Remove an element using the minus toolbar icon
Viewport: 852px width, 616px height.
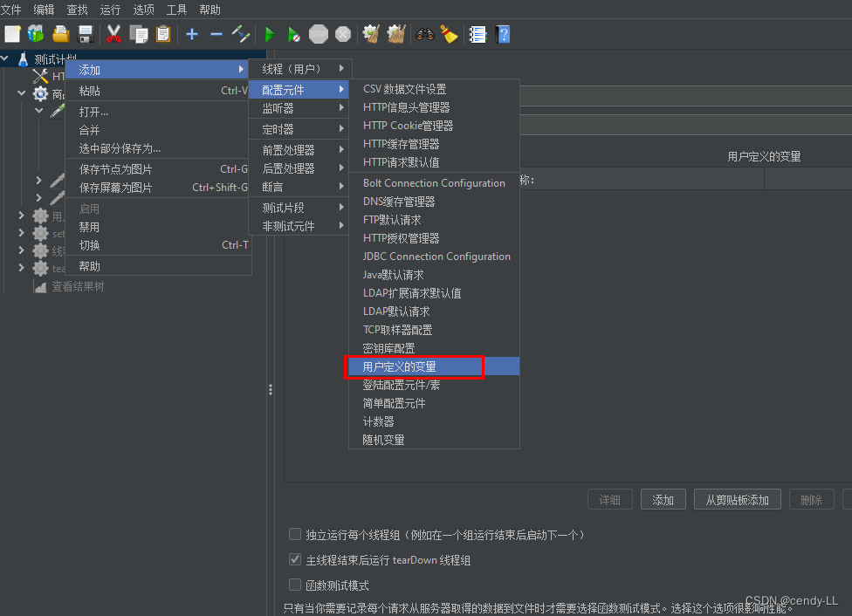[216, 34]
